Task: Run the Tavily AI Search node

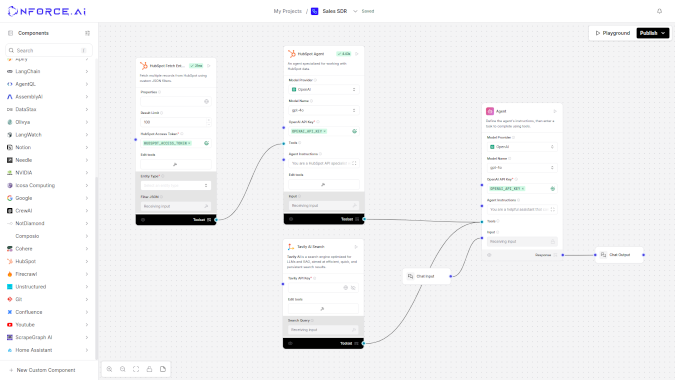Action: pos(356,247)
